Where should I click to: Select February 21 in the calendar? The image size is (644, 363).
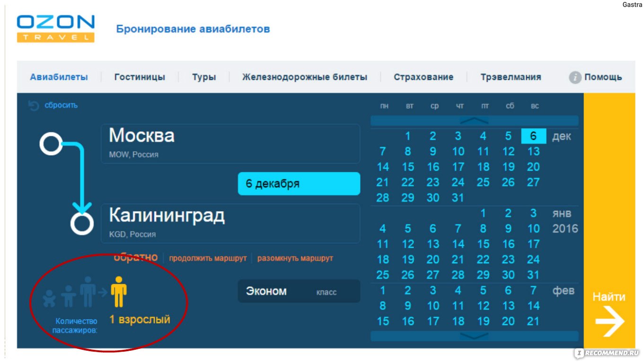533,321
